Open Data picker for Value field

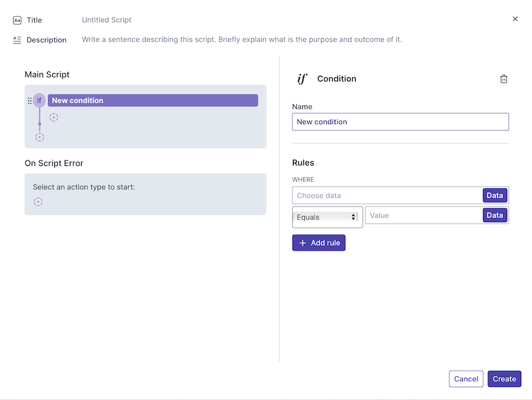(x=495, y=215)
